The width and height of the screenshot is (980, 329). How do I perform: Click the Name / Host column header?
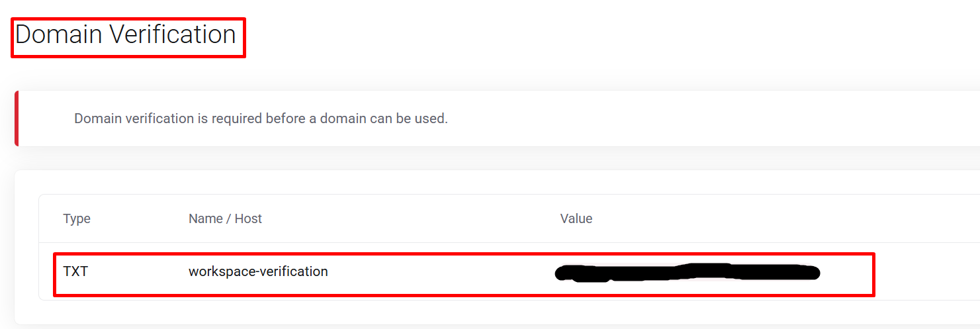pyautogui.click(x=225, y=218)
